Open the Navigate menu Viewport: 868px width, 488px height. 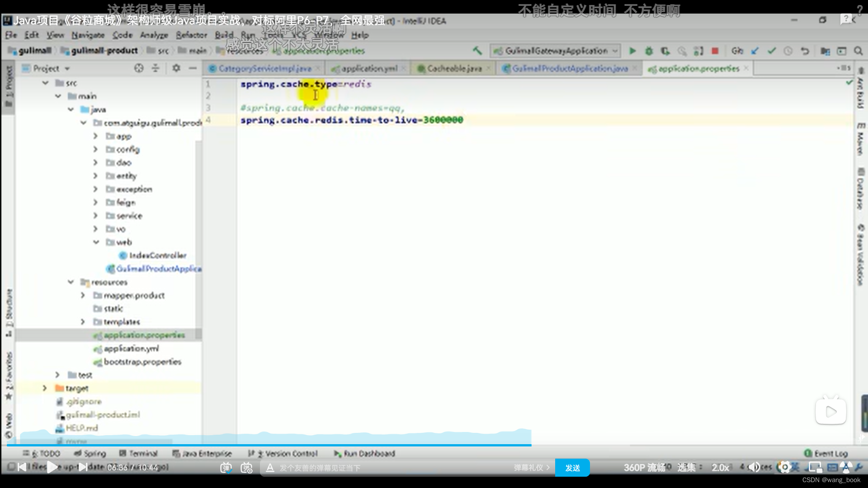(88, 35)
